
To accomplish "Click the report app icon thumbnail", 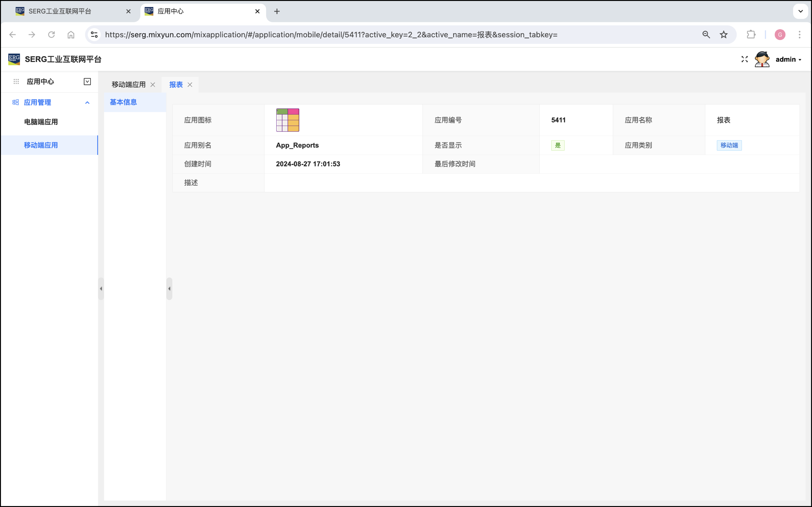I will (x=287, y=120).
